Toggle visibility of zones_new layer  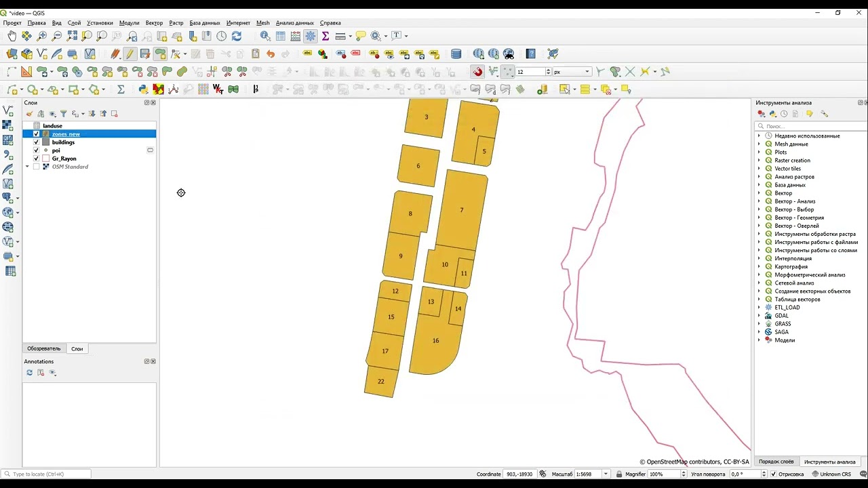[x=37, y=134]
